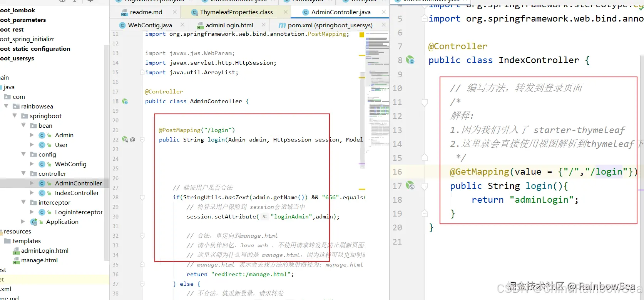The image size is (644, 300).
Task: Collapse the bean package
Action: 23,125
